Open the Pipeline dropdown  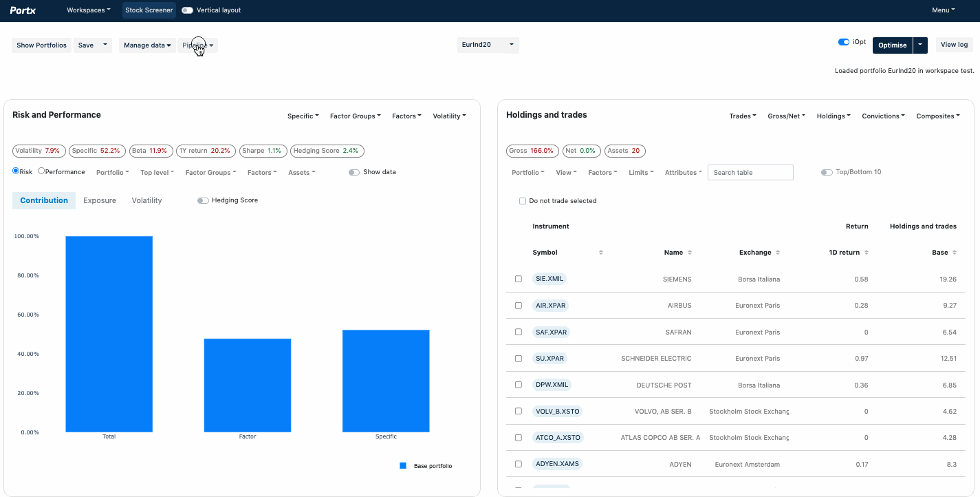[197, 45]
